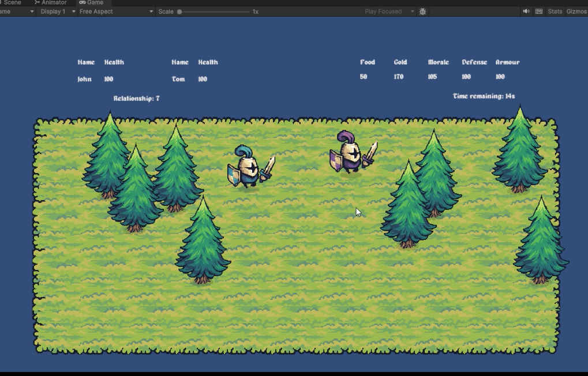Click the 'Gold' label
This screenshot has height=376, width=588.
(x=400, y=62)
